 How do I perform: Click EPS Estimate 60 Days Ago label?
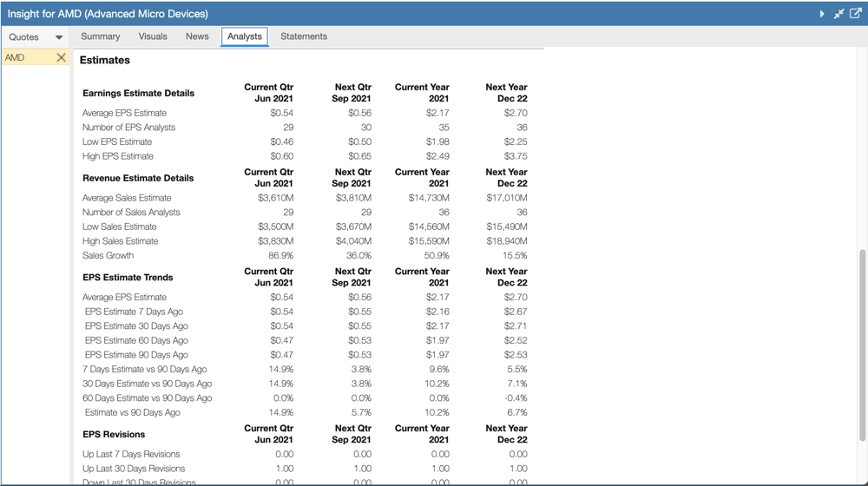coord(136,340)
